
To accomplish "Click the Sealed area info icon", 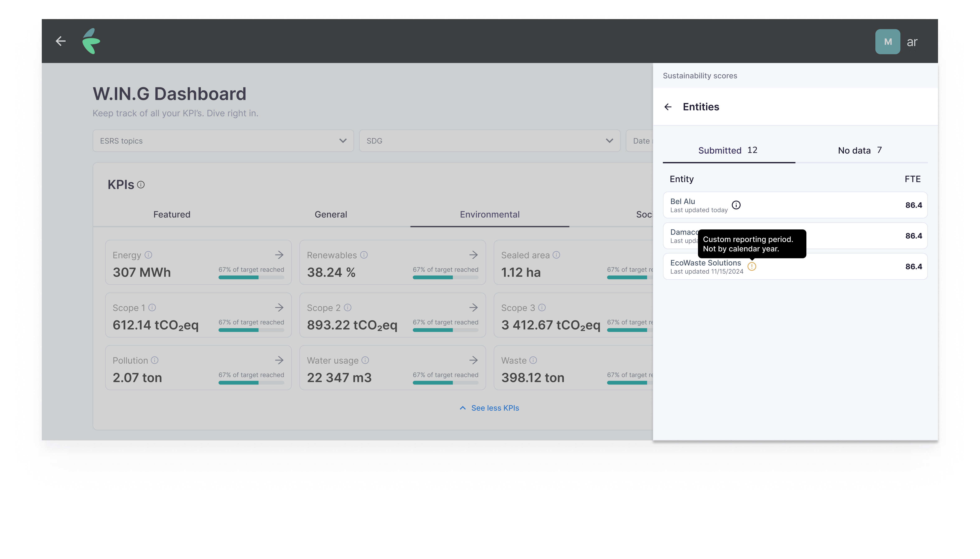I will (x=556, y=255).
